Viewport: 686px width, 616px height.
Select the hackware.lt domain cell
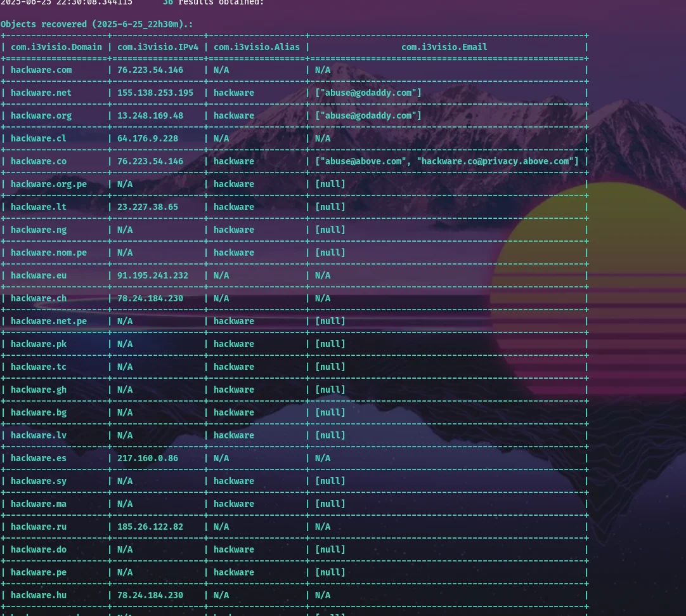tap(39, 207)
